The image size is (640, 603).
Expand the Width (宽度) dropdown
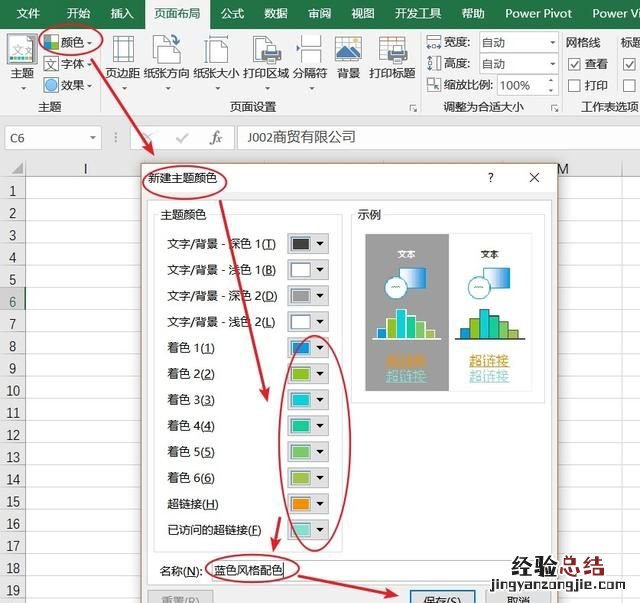551,42
